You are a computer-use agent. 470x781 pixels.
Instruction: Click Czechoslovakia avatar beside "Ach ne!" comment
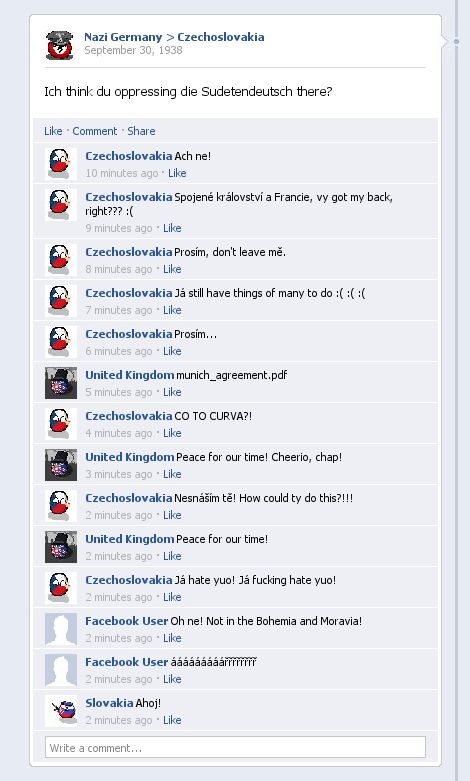point(61,164)
